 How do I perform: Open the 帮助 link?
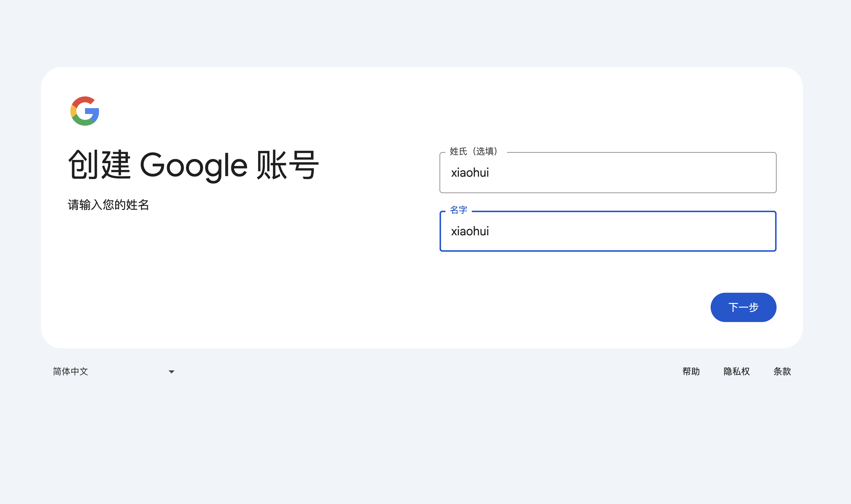(691, 371)
